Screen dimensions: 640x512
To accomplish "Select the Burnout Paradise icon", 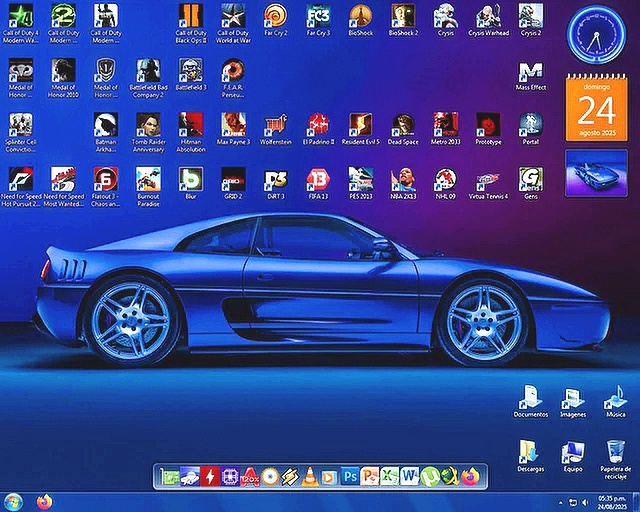I will (x=148, y=187).
